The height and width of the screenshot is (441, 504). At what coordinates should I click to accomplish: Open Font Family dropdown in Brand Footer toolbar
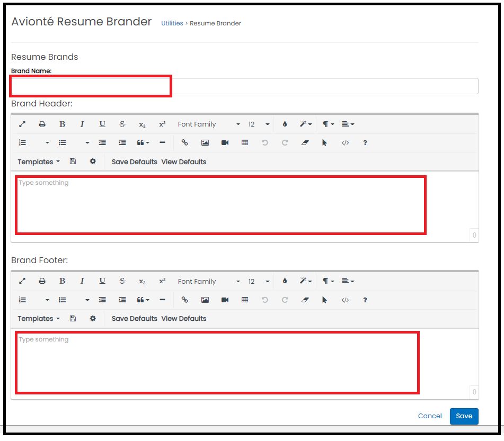click(209, 281)
